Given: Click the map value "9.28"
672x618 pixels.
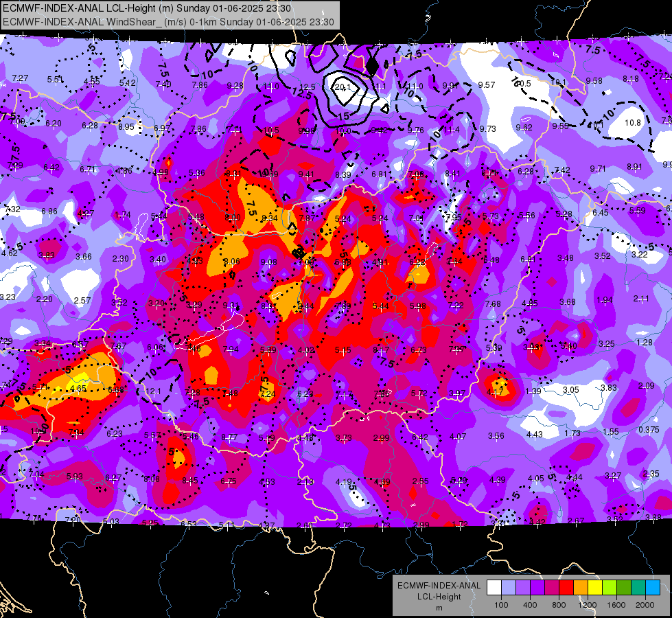Looking at the screenshot, I should [235, 85].
